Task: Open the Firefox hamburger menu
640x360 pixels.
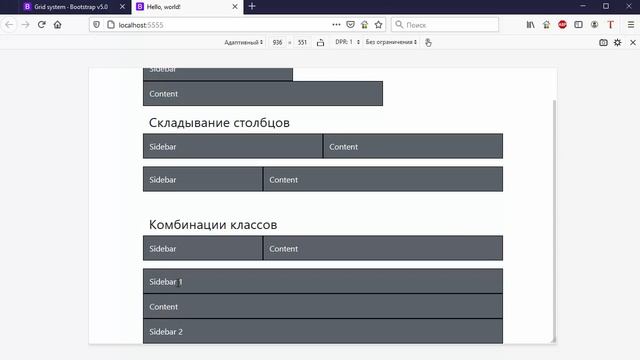Action: click(631, 24)
